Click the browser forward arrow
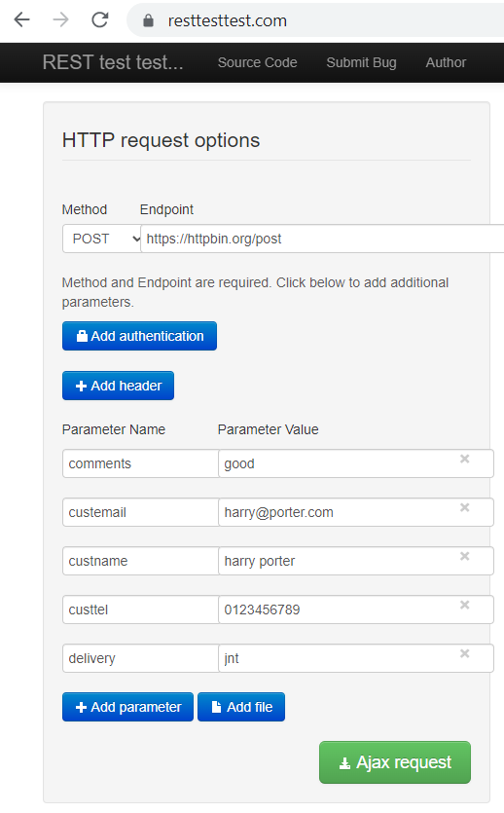504x813 pixels. coord(60,20)
